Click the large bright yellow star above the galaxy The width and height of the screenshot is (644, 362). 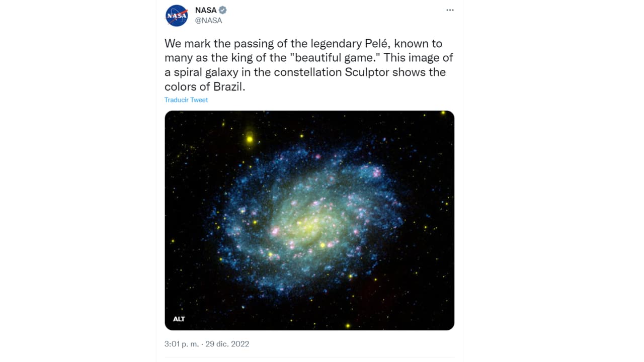click(250, 139)
